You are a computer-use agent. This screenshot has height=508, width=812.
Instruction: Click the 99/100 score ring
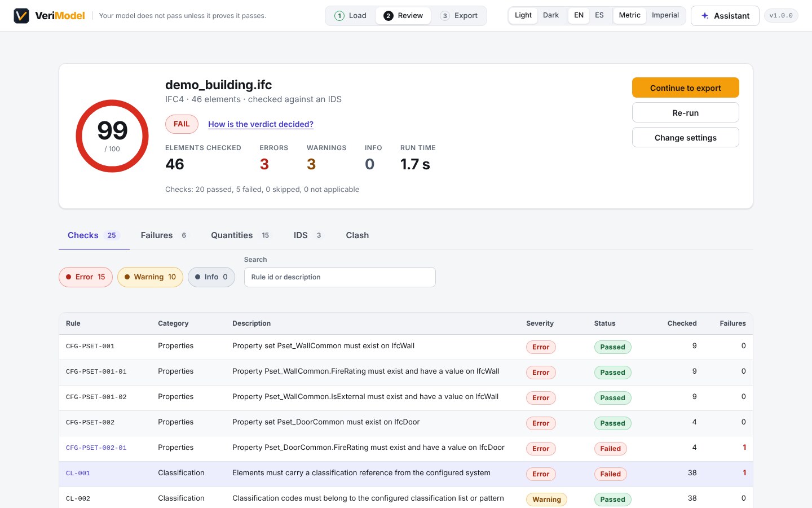click(x=112, y=136)
